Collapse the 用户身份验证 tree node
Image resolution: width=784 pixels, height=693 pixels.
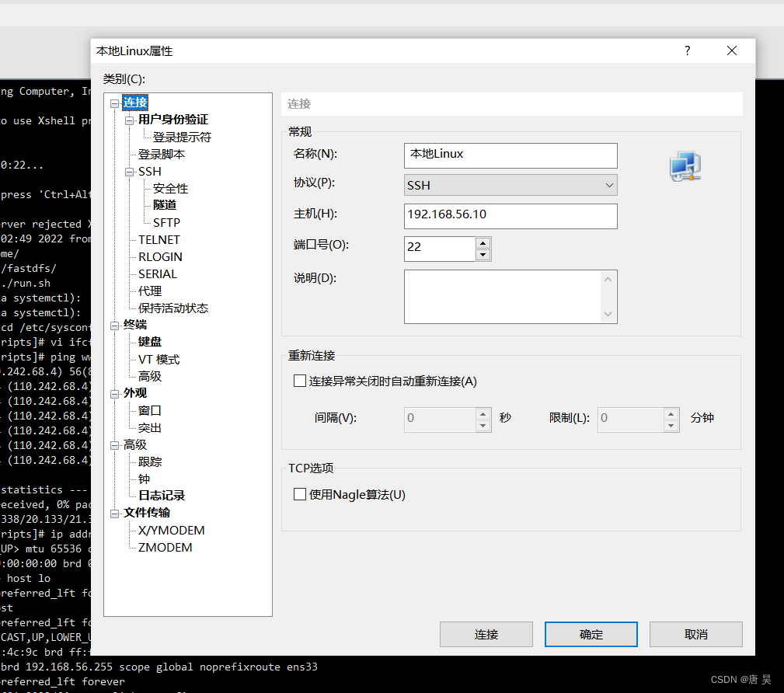point(130,120)
